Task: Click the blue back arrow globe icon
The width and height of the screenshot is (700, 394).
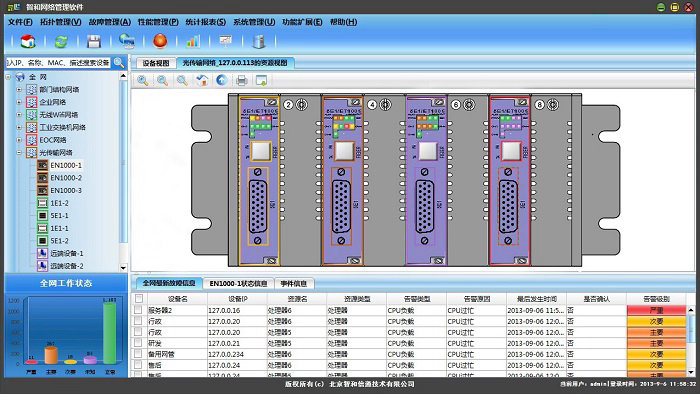Action: (221, 80)
